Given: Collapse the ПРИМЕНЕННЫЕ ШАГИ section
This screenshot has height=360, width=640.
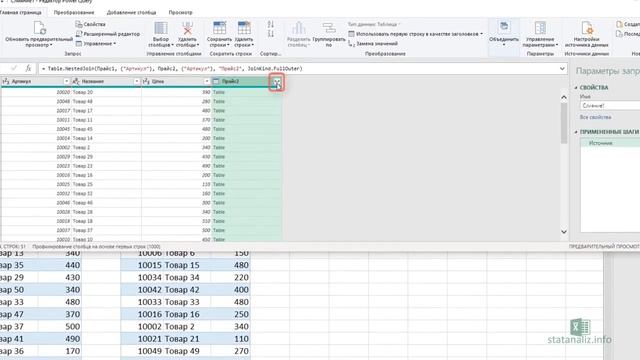Looking at the screenshot, I should coord(576,132).
